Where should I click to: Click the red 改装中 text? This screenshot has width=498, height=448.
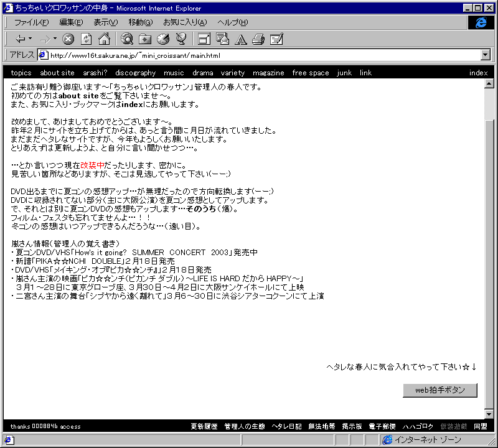point(92,165)
